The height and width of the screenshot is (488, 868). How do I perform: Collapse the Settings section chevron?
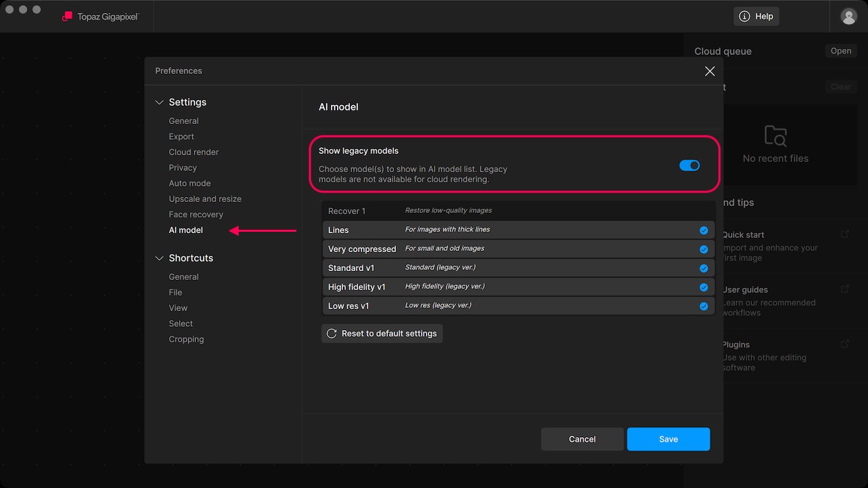[159, 102]
